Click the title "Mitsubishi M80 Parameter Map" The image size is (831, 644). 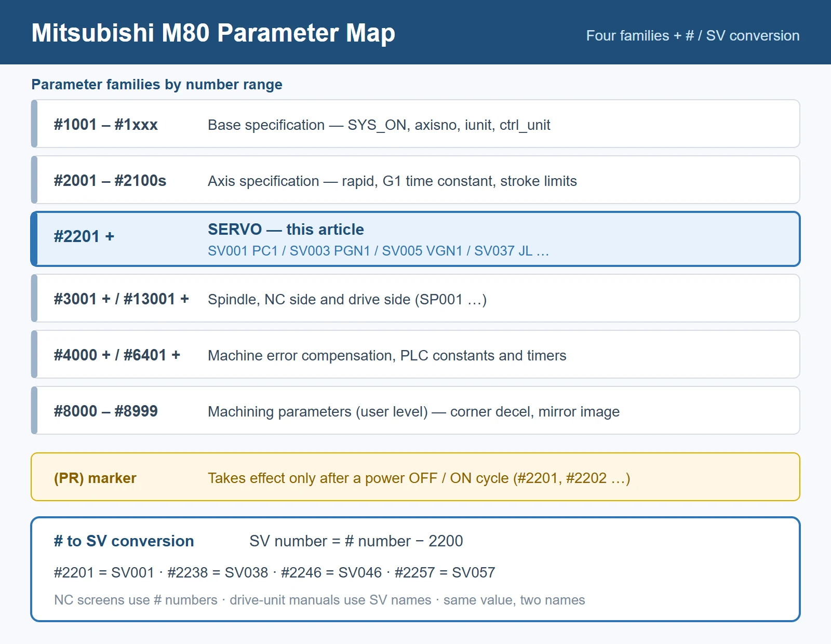pyautogui.click(x=213, y=33)
